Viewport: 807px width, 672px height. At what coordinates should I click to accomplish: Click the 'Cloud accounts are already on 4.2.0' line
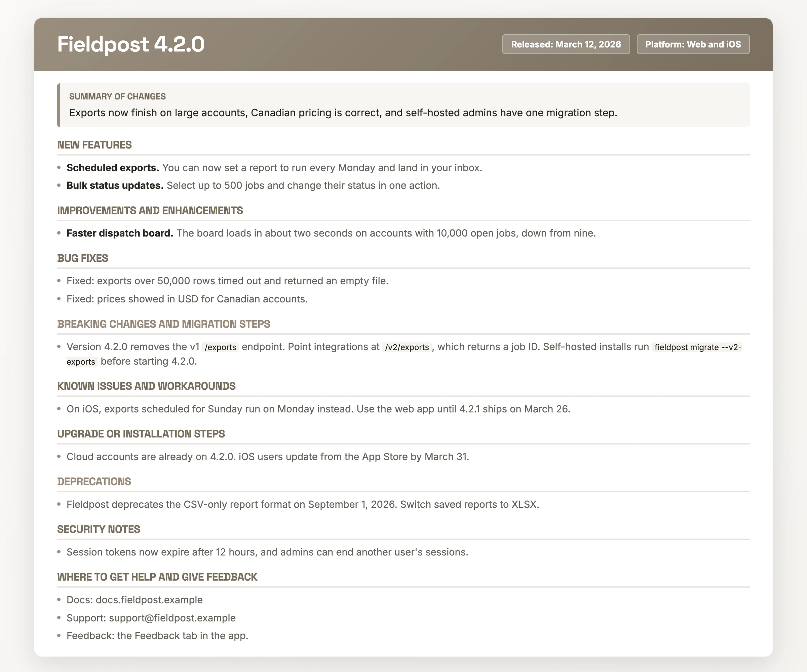tap(268, 457)
